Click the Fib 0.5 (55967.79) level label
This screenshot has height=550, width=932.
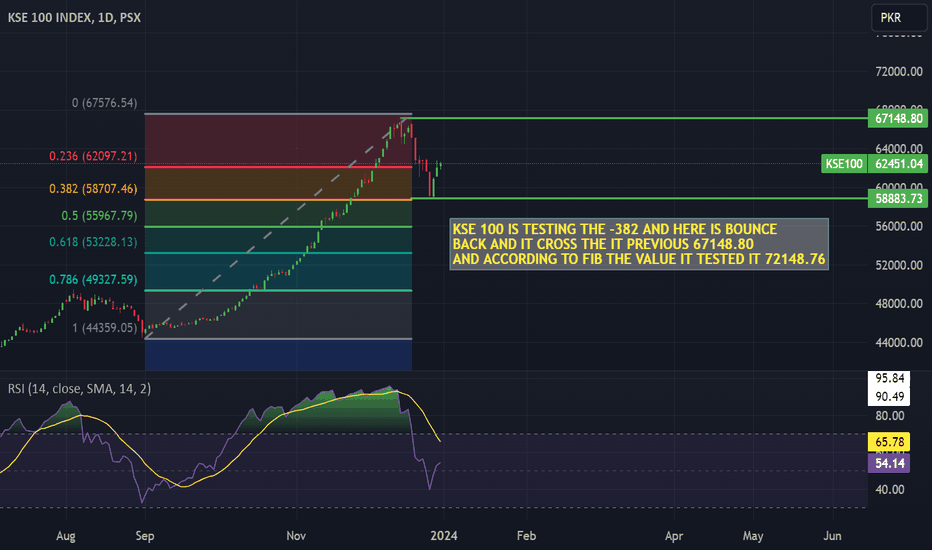point(99,216)
